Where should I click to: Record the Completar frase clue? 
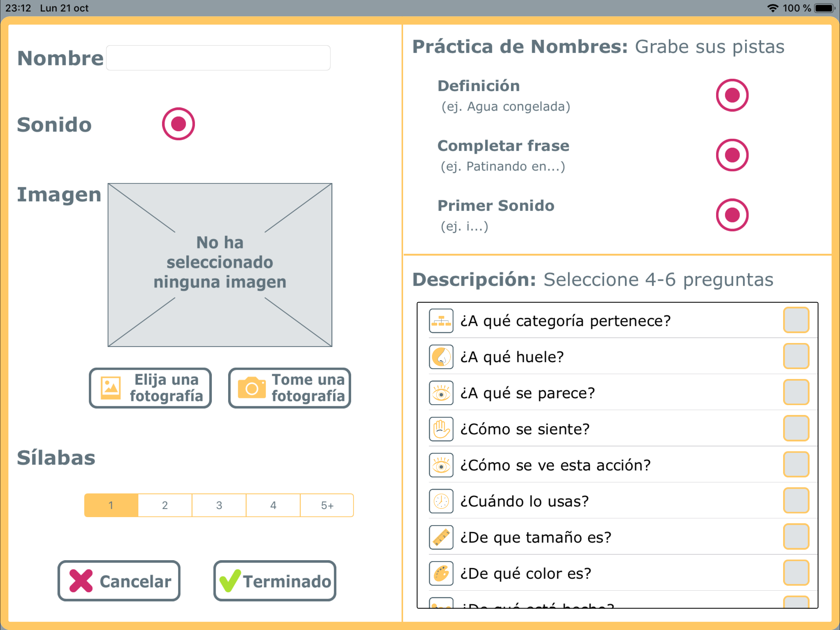732,155
